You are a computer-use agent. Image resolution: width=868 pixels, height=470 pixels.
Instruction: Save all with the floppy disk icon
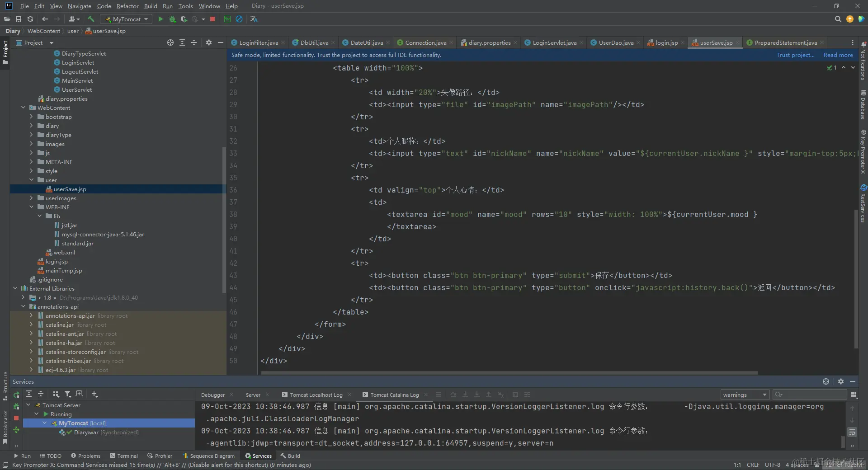pyautogui.click(x=19, y=19)
